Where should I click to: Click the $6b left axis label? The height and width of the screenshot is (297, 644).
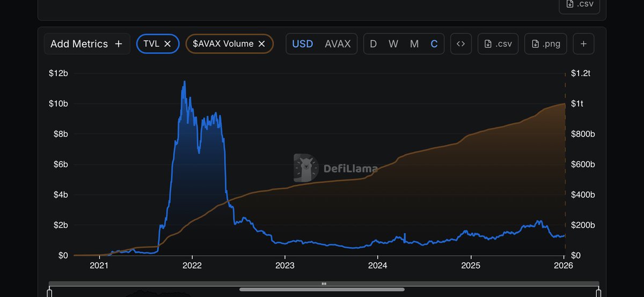coord(61,164)
